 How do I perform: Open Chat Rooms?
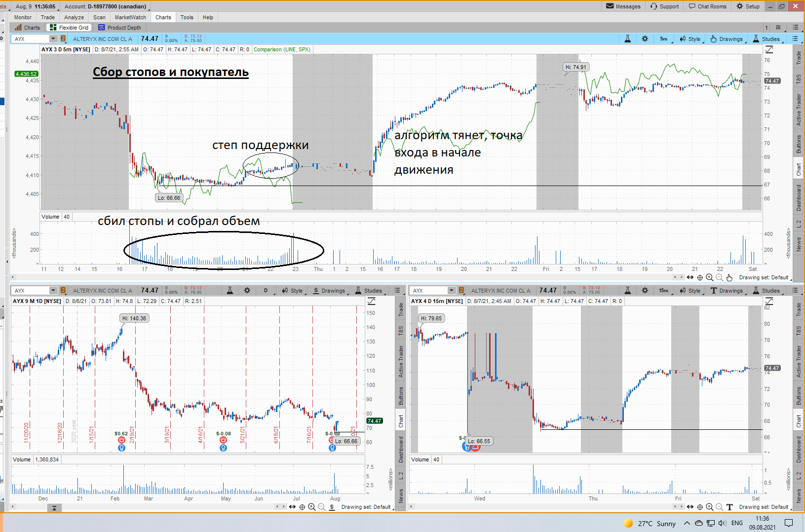(x=708, y=6)
